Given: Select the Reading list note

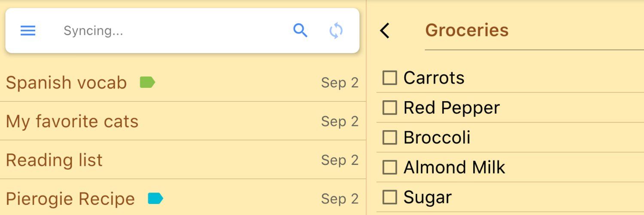Looking at the screenshot, I should [183, 160].
